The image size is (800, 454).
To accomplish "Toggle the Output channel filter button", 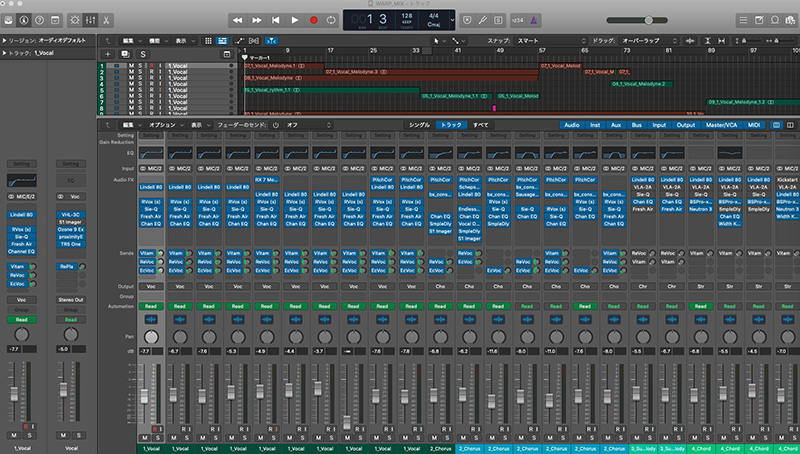I will (686, 125).
